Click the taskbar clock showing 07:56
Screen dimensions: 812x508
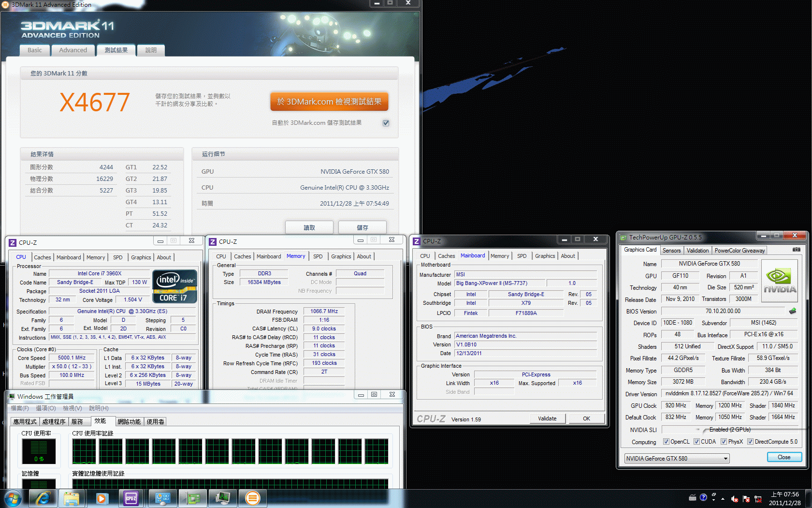click(785, 498)
